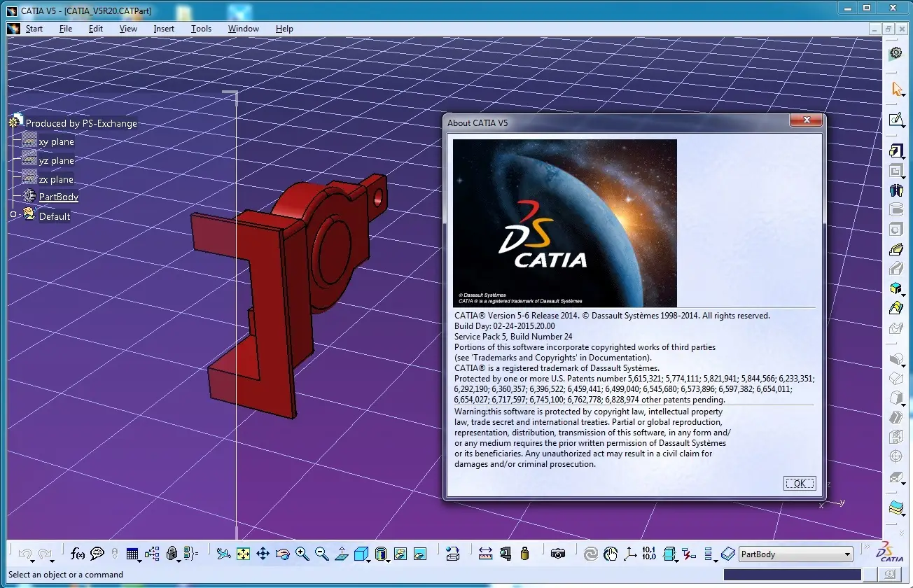This screenshot has width=913, height=588.
Task: Open the Insert menu
Action: tap(164, 29)
